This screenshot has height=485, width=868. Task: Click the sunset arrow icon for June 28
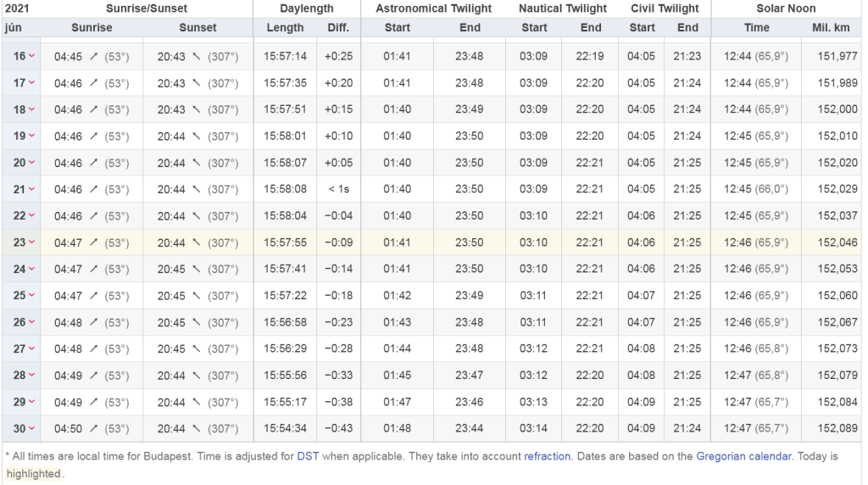(197, 376)
